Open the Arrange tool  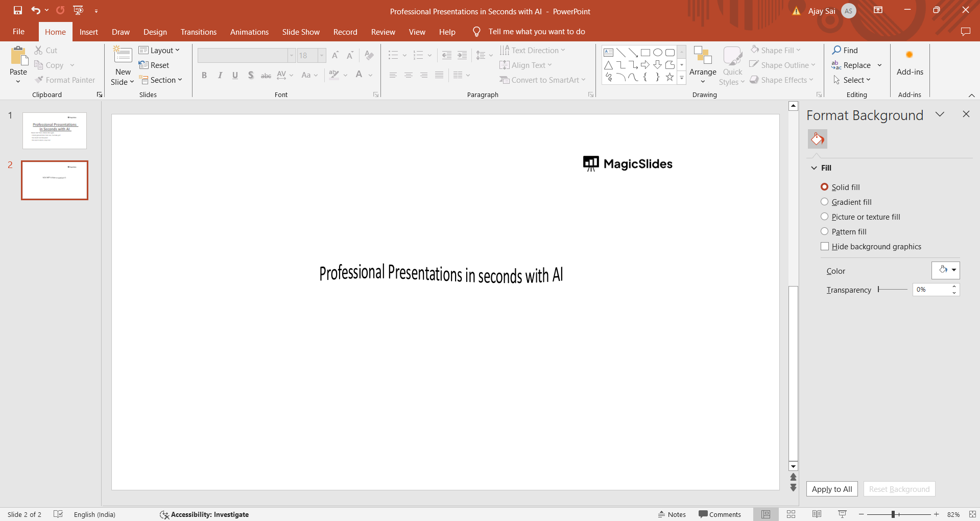(703, 65)
